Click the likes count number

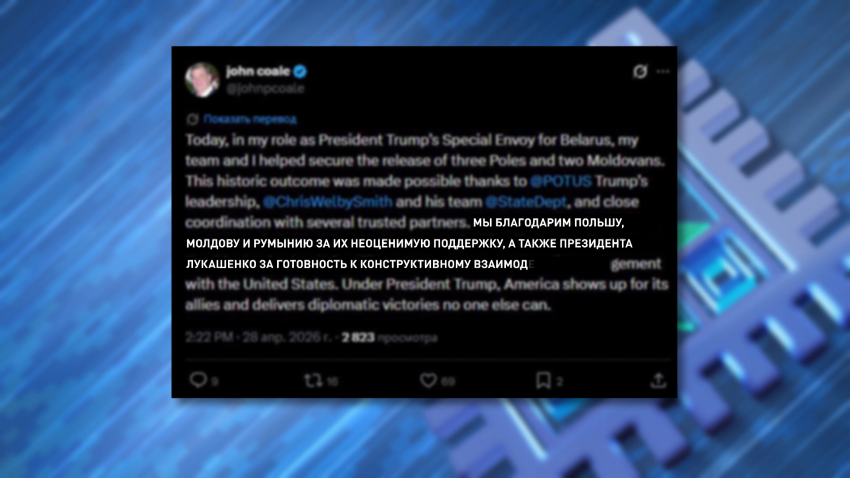tap(448, 382)
